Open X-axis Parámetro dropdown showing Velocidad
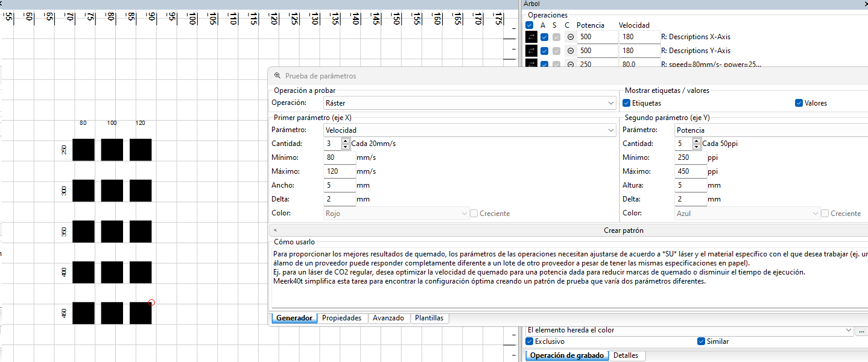The width and height of the screenshot is (868, 362). point(470,130)
